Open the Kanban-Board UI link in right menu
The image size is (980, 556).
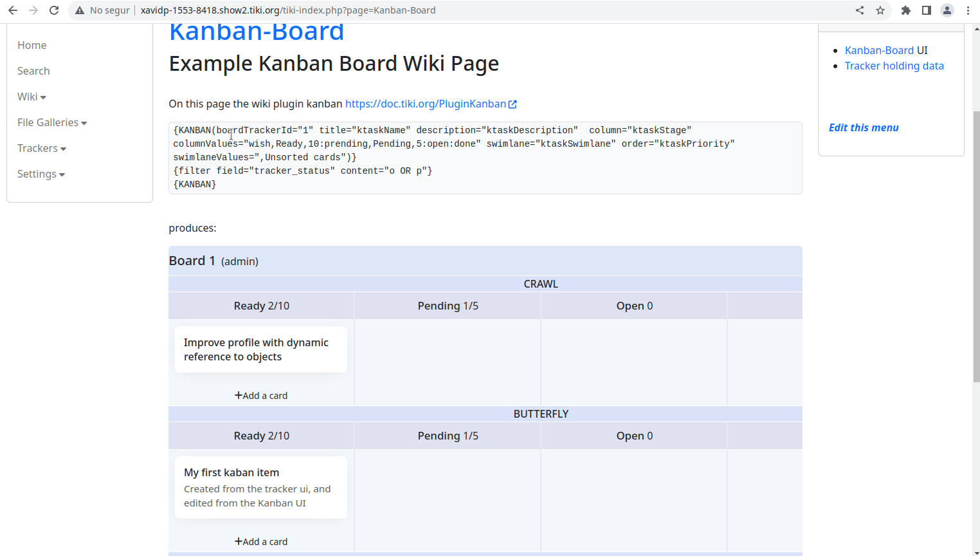tap(879, 50)
